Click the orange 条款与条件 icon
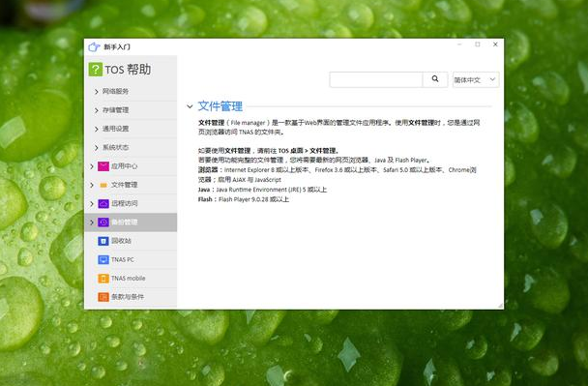588x386 pixels. [103, 297]
